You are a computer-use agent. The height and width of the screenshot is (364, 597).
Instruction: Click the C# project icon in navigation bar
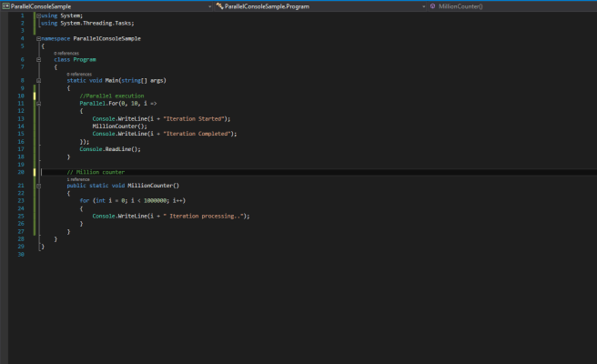pyautogui.click(x=5, y=5)
